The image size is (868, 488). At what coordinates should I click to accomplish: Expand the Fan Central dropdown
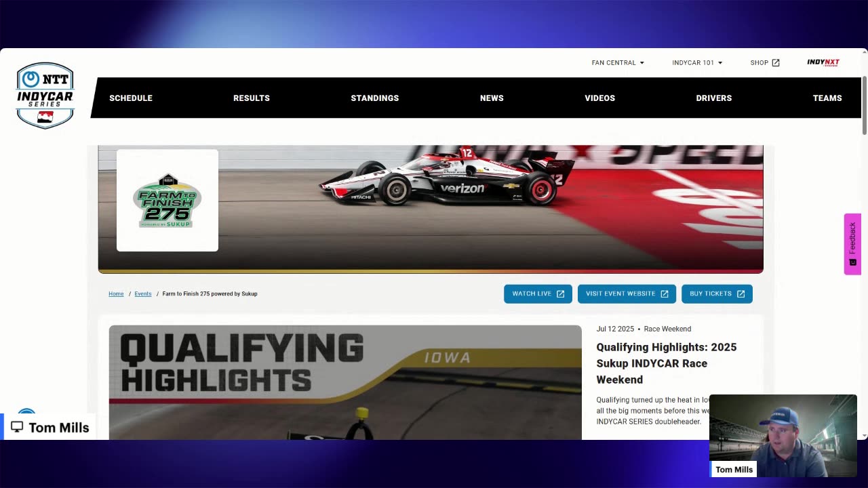click(x=618, y=62)
